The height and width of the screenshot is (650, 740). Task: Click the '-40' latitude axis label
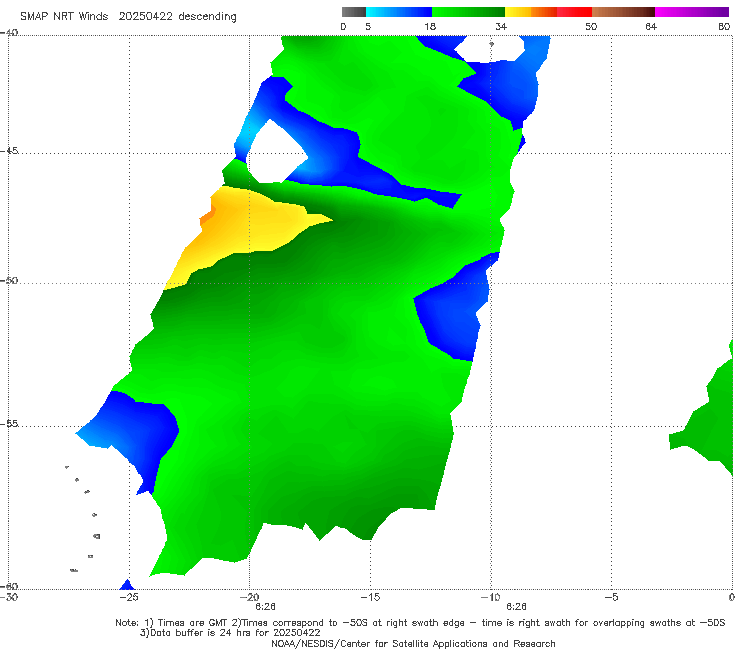9,33
